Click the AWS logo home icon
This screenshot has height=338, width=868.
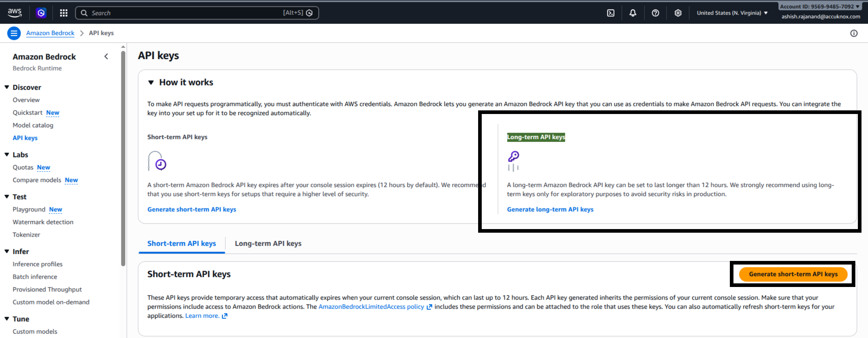(14, 13)
